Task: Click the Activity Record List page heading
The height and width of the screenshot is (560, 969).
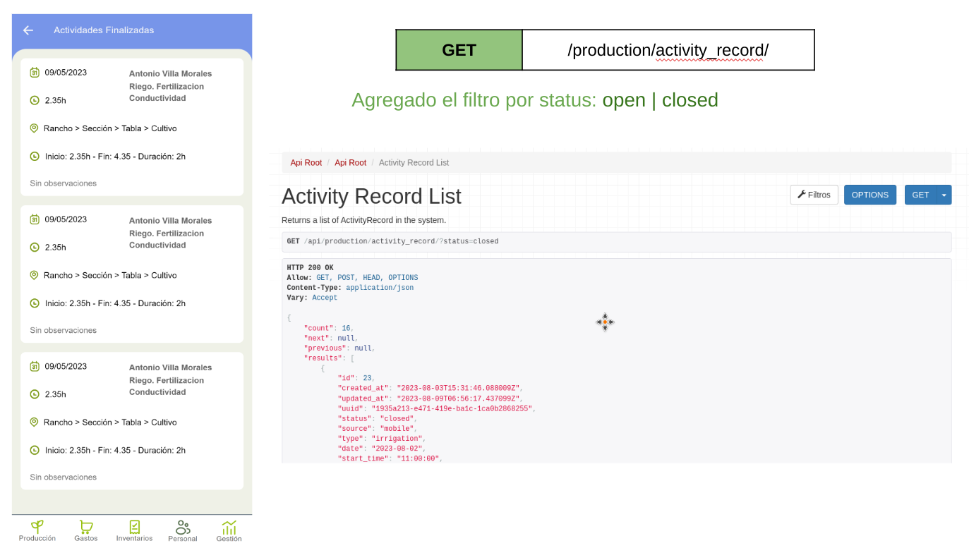Action: click(x=371, y=196)
